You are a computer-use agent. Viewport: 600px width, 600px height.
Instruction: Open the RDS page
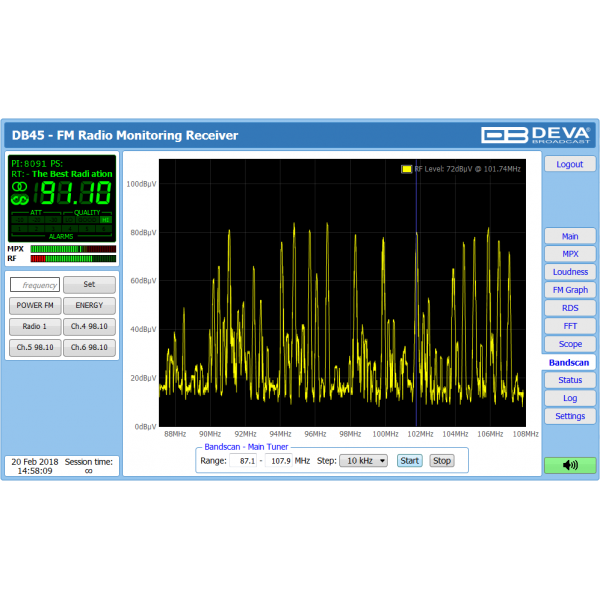570,308
